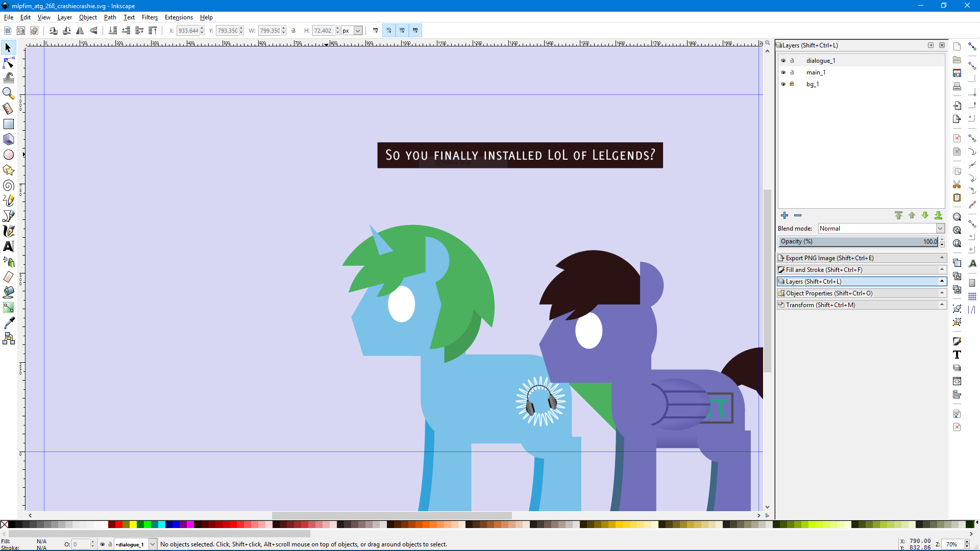
Task: Click the zoom percentage field
Action: 952,544
